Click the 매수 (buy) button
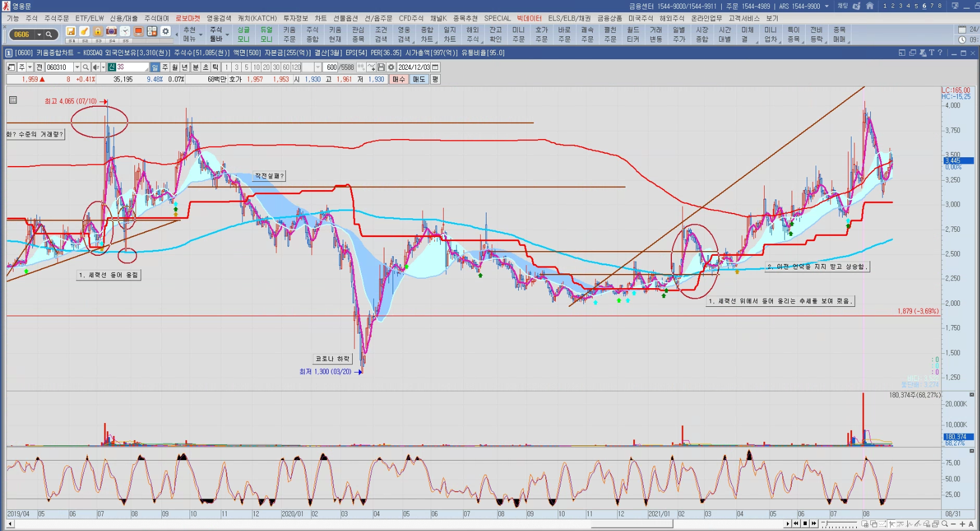Image resolution: width=980 pixels, height=531 pixels. click(x=398, y=79)
